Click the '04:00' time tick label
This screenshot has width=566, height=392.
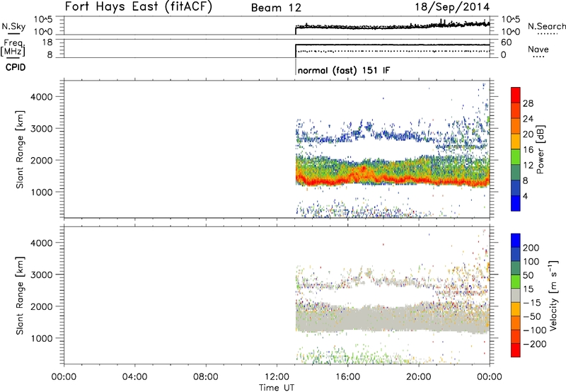pyautogui.click(x=134, y=377)
